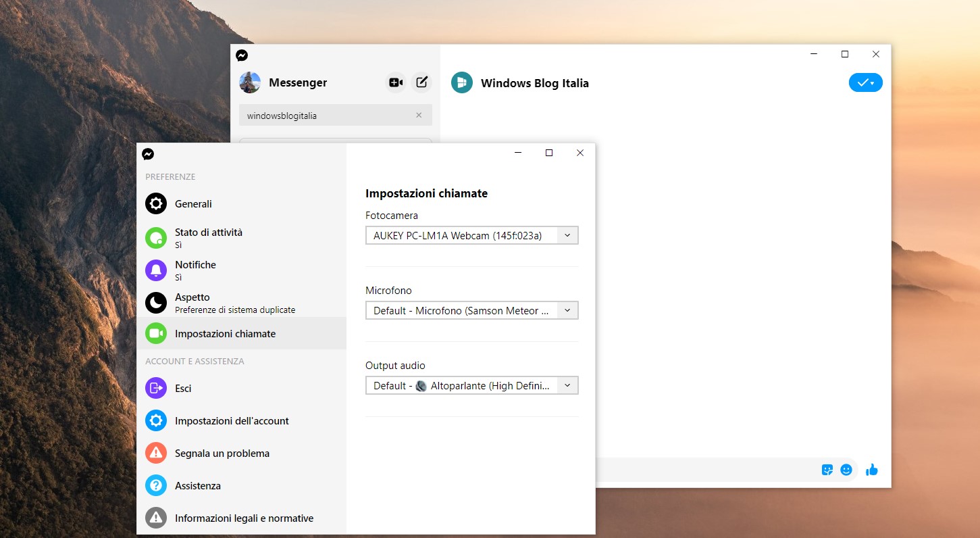Open Impostazioni dell'account
980x538 pixels.
coord(241,420)
